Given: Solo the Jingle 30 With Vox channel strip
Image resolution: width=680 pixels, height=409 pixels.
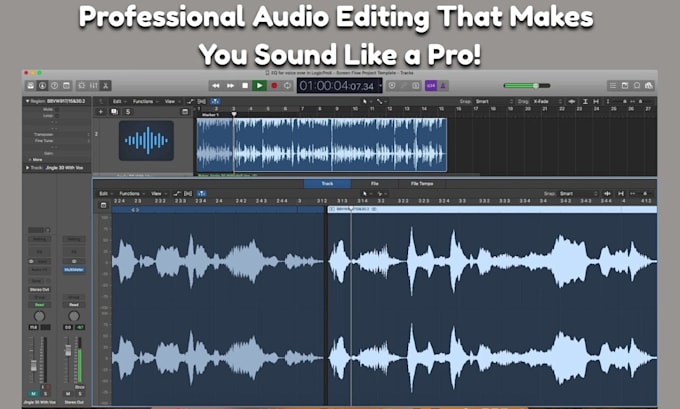Looking at the screenshot, I should (45, 393).
